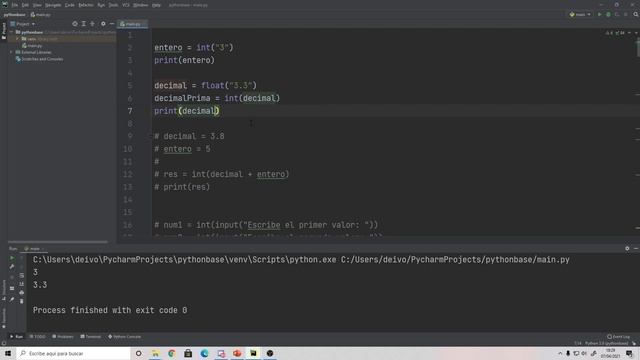Open the Edit menu
Image resolution: width=640 pixels, height=360 pixels.
point(25,5)
